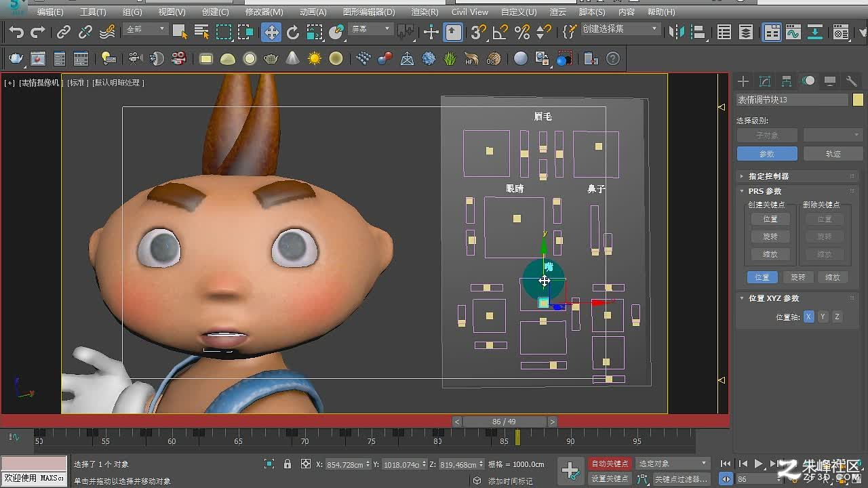
Task: Open the Layer Explorer icon
Action: click(746, 32)
